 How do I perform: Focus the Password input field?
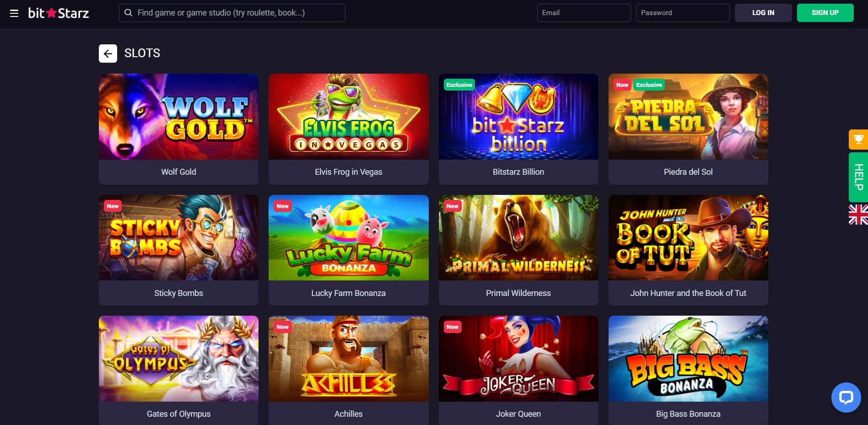click(683, 13)
